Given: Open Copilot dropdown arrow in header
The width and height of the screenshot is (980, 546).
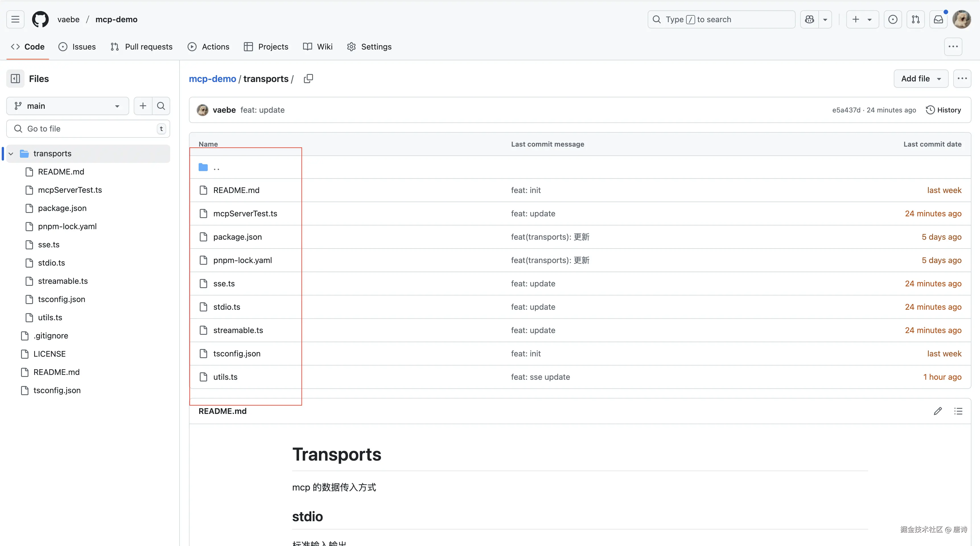Looking at the screenshot, I should (x=825, y=19).
